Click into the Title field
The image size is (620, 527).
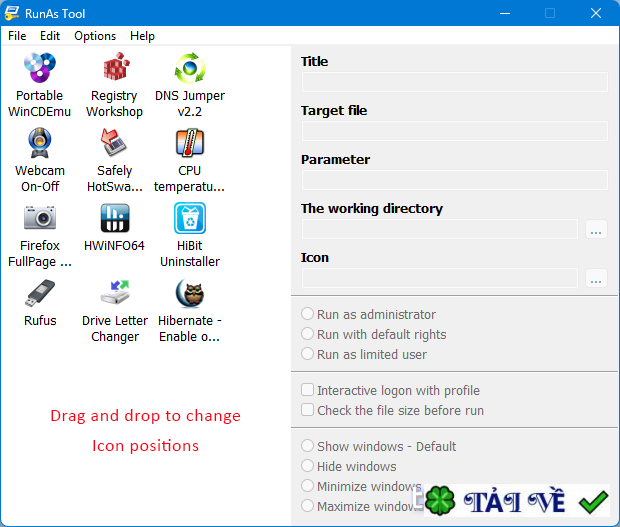coord(455,82)
